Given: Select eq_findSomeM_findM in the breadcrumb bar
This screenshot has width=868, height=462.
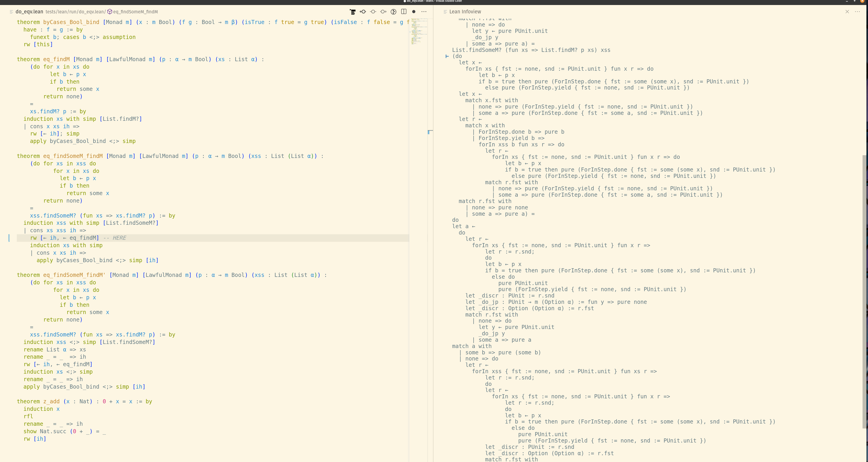Looking at the screenshot, I should point(135,12).
